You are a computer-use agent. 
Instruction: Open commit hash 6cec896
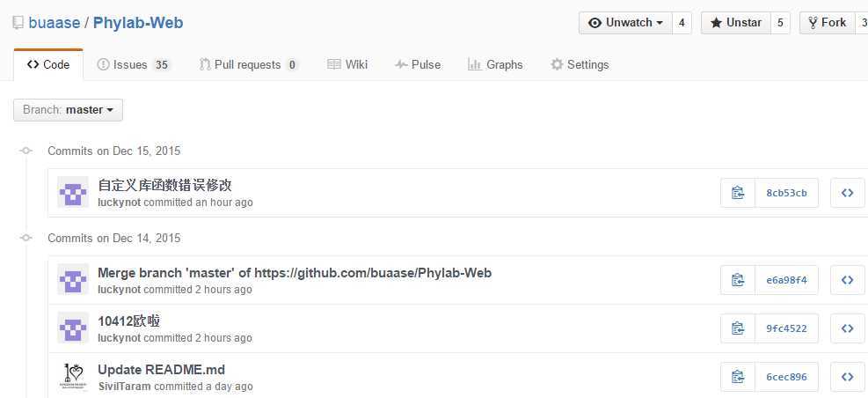786,377
